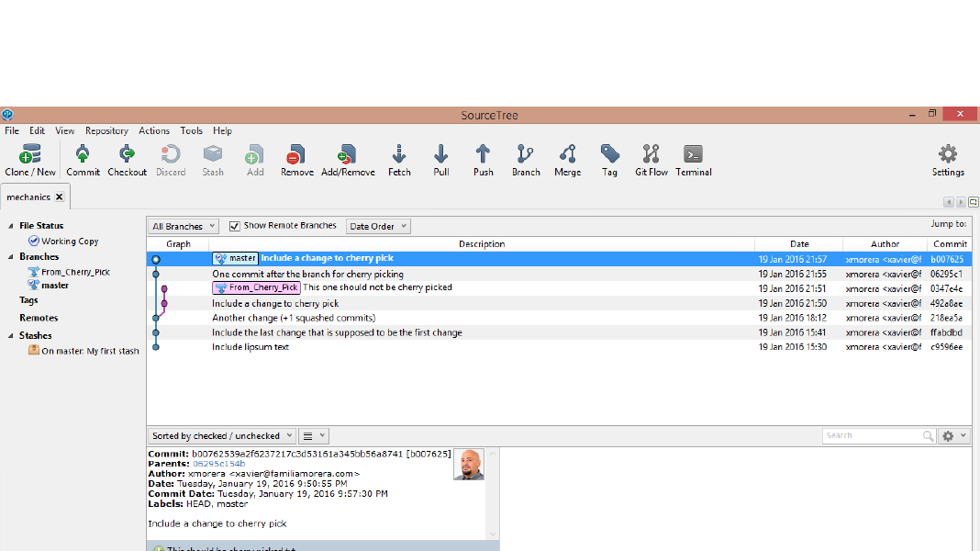Open parent commit link 06295c154b
This screenshot has width=980, height=551.
pyautogui.click(x=218, y=464)
